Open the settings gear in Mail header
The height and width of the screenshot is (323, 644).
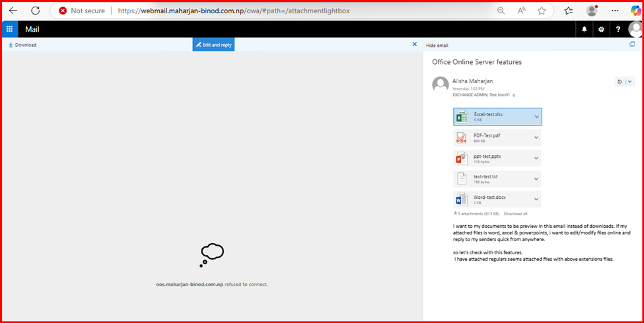coord(601,30)
